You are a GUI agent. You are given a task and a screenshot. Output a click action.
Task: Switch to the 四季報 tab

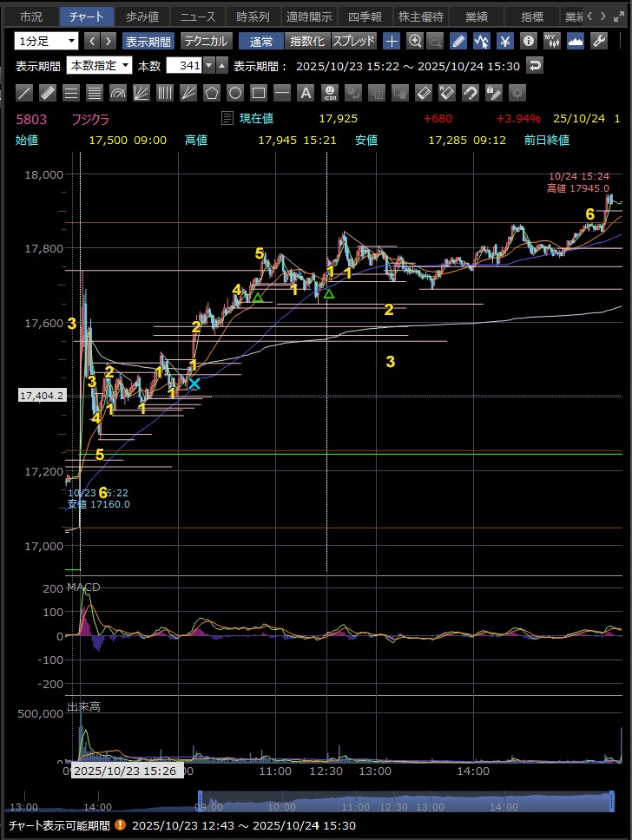point(365,16)
